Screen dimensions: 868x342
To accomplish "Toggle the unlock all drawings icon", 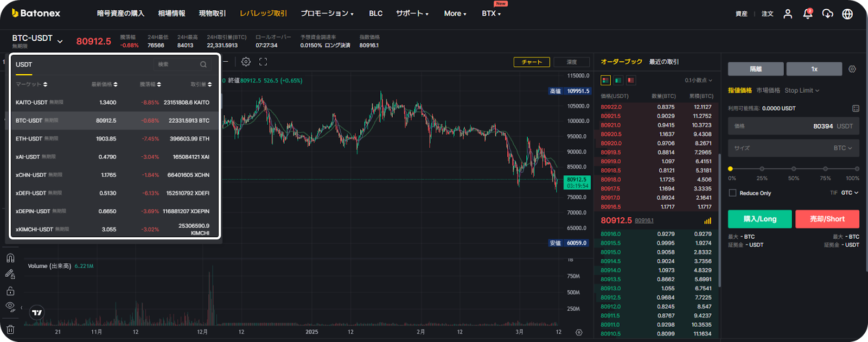I will point(10,292).
